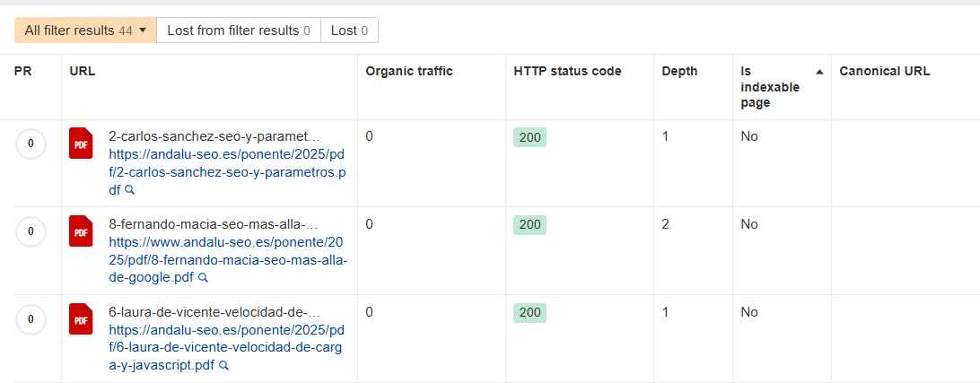The height and width of the screenshot is (383, 980).
Task: Switch to Lost from filter results tab
Action: (238, 30)
